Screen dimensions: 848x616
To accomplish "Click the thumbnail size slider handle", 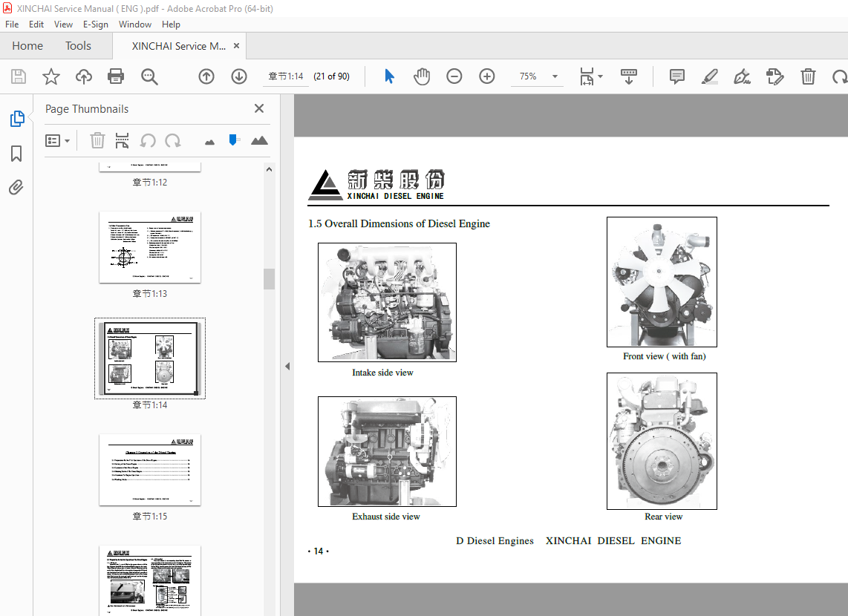I will 233,140.
